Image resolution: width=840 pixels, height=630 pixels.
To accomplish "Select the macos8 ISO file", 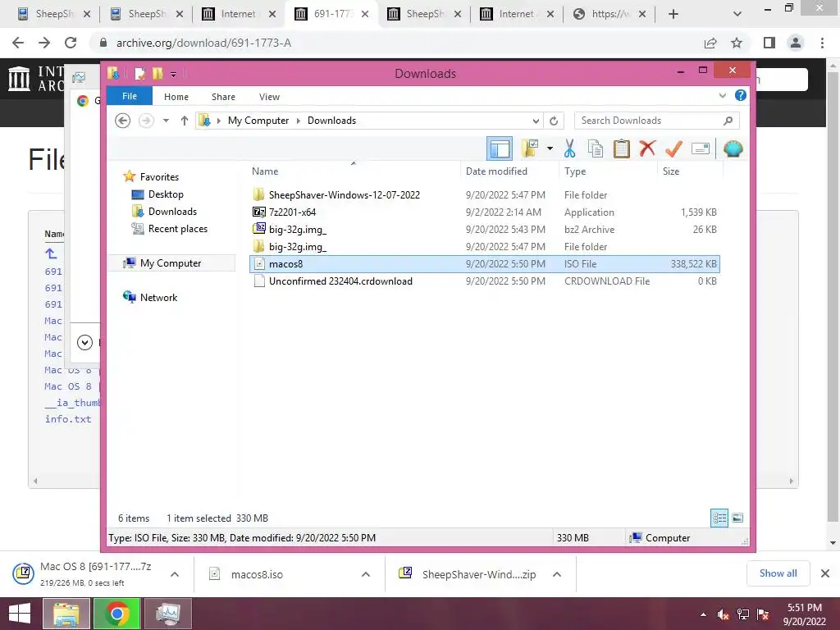I will point(484,263).
